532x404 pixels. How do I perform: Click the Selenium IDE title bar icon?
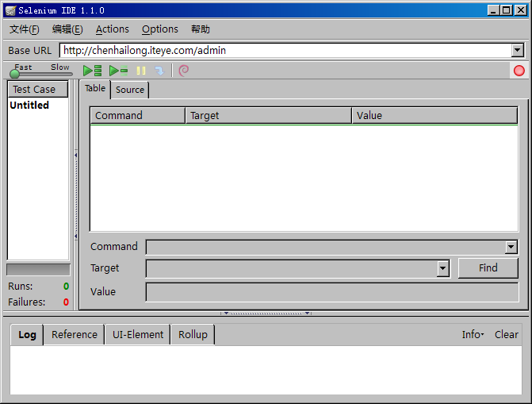(x=10, y=10)
